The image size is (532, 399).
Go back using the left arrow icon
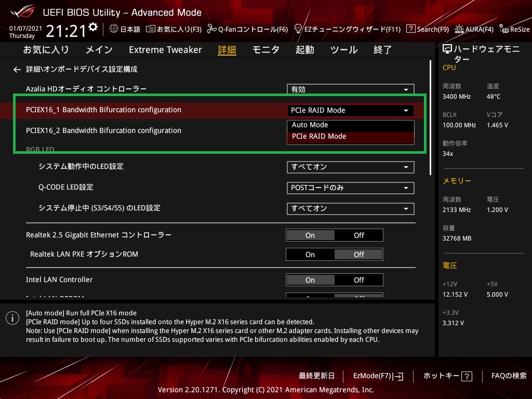[17, 70]
